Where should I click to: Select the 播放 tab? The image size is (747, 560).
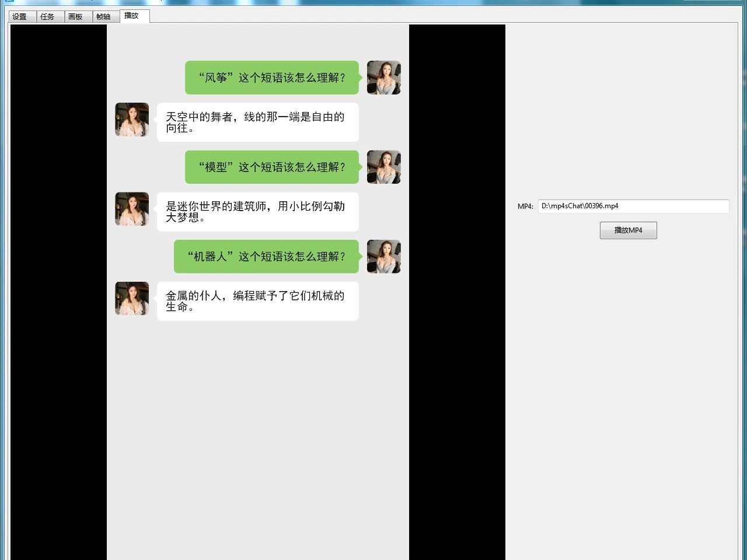pos(135,16)
